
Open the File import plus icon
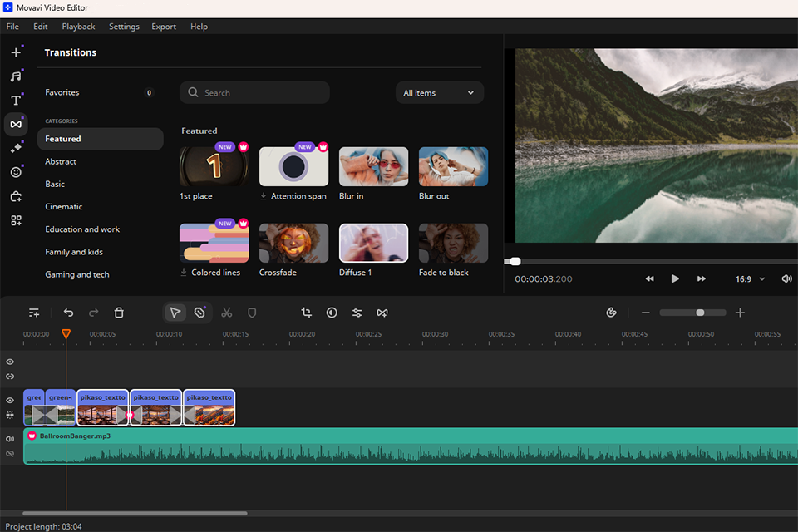pos(16,52)
